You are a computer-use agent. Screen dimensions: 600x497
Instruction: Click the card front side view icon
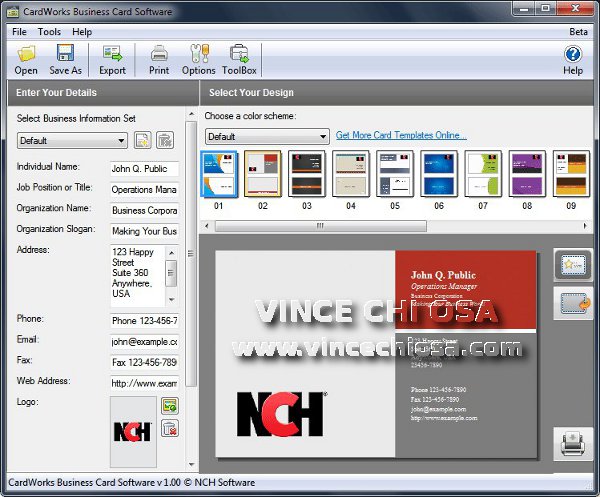(x=573, y=265)
